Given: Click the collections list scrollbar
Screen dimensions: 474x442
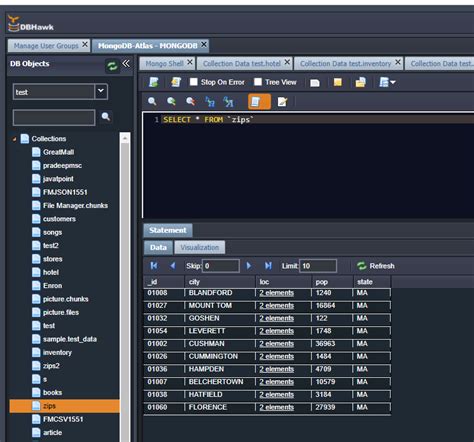Looking at the screenshot, I should coord(125,287).
